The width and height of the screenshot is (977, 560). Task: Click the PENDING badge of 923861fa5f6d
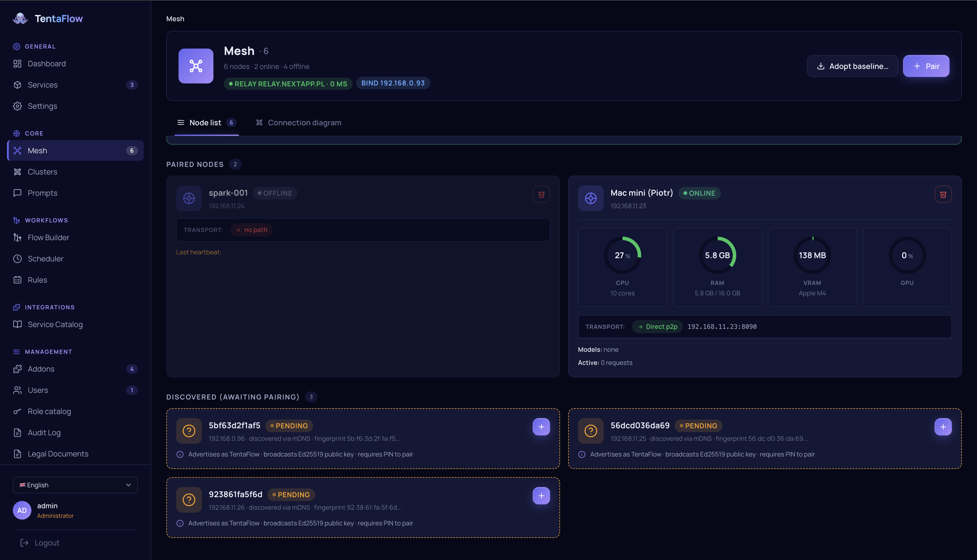pyautogui.click(x=291, y=495)
